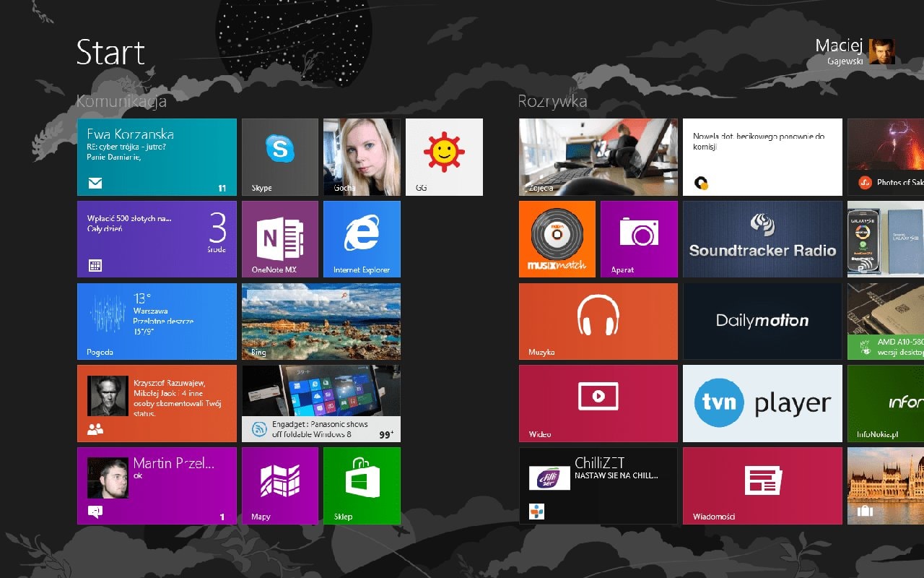Click the 99+ Engadget unread counter
This screenshot has height=578, width=924.
(386, 435)
